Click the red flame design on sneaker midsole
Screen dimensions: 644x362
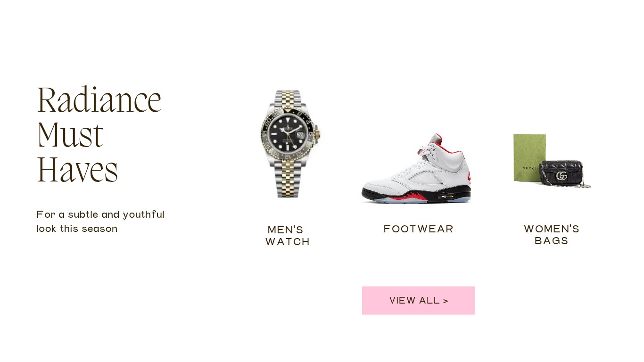pos(408,196)
